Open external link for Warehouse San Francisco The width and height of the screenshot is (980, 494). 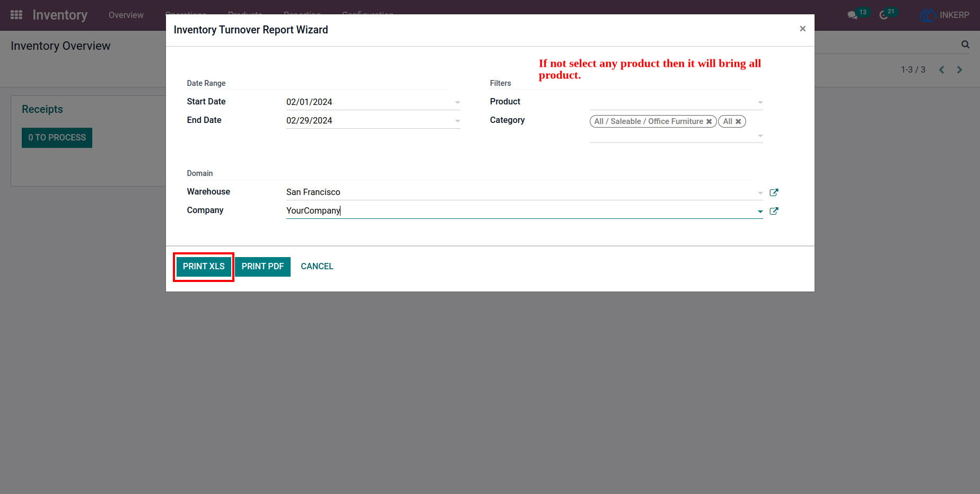click(x=774, y=192)
